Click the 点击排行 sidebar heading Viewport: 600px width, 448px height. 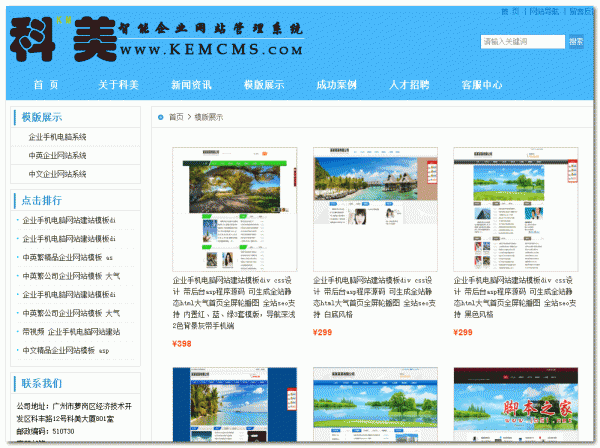(x=42, y=200)
